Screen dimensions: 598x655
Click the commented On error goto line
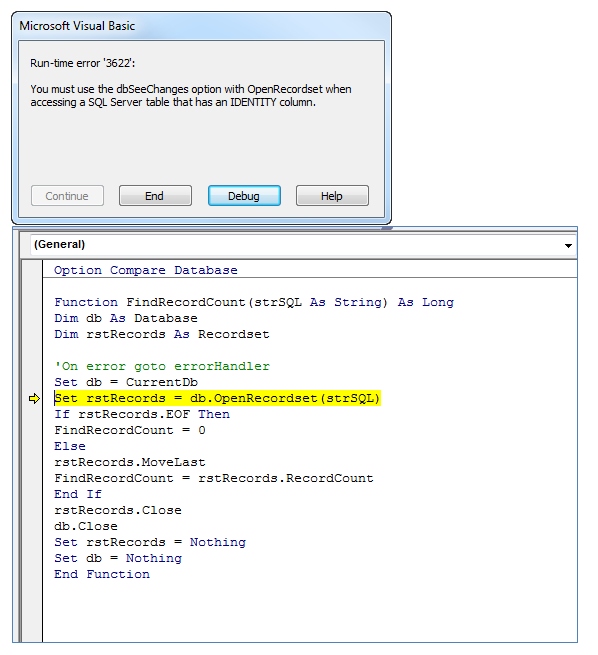(162, 366)
